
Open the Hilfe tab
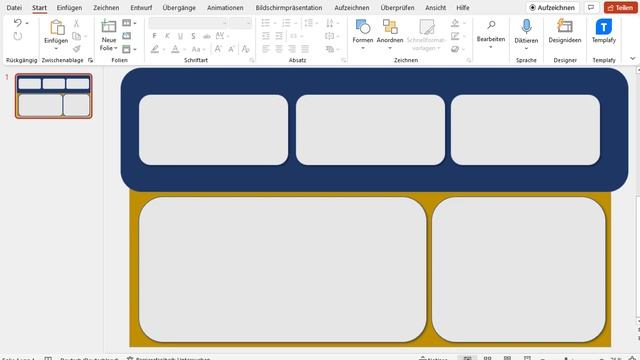pyautogui.click(x=463, y=8)
